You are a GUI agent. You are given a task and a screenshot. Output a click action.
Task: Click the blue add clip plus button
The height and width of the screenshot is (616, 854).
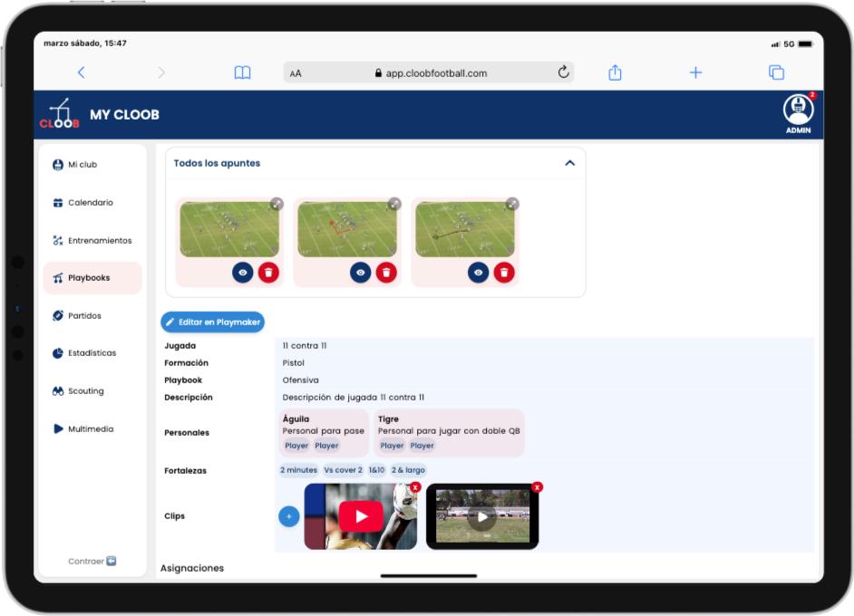point(288,516)
